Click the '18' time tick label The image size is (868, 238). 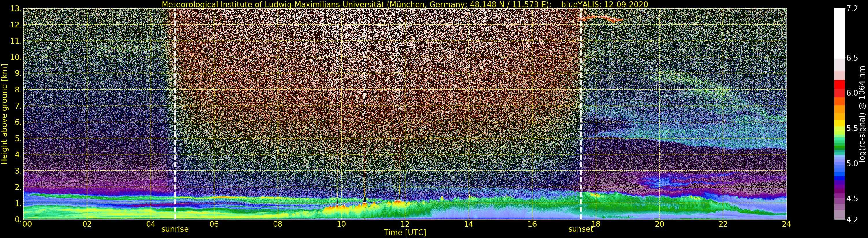(596, 224)
